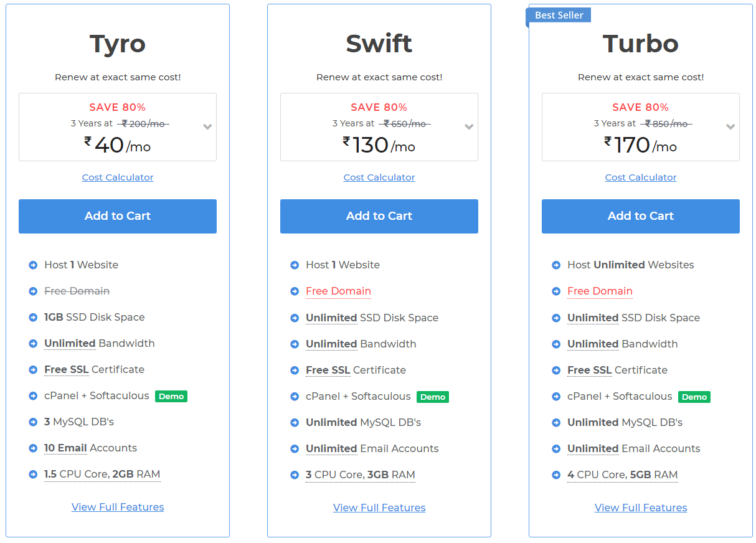
Task: Open Cost Calculator under Tyro pricing
Action: coord(118,177)
